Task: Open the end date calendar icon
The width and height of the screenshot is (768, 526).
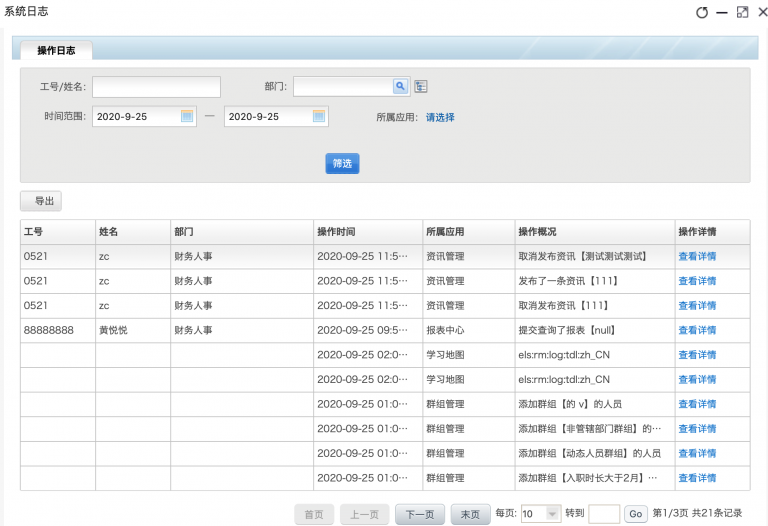Action: (319, 116)
